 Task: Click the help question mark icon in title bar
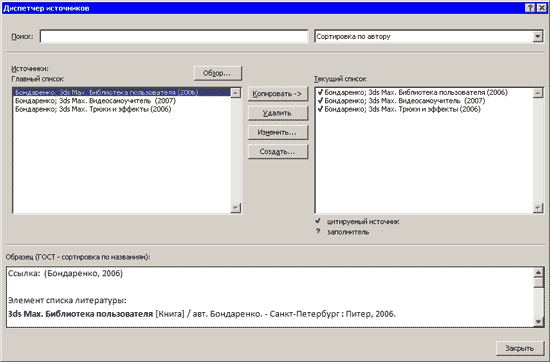530,8
